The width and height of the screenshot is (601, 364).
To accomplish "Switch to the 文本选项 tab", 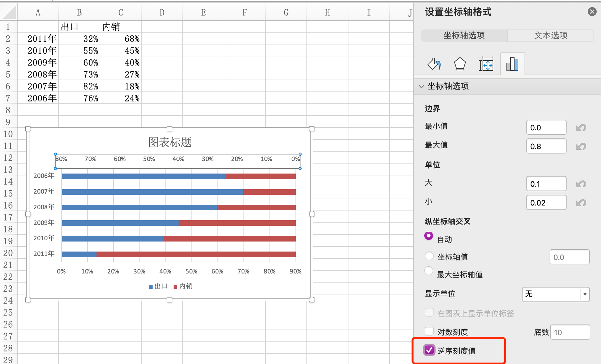I will pos(551,35).
